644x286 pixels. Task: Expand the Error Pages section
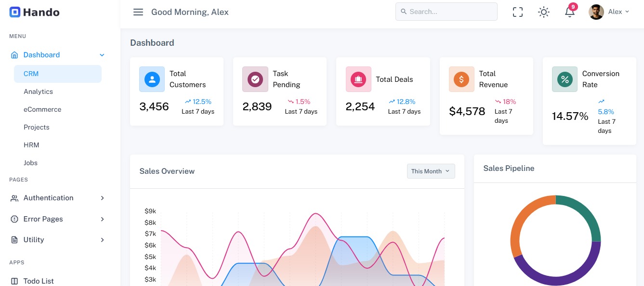tap(43, 219)
